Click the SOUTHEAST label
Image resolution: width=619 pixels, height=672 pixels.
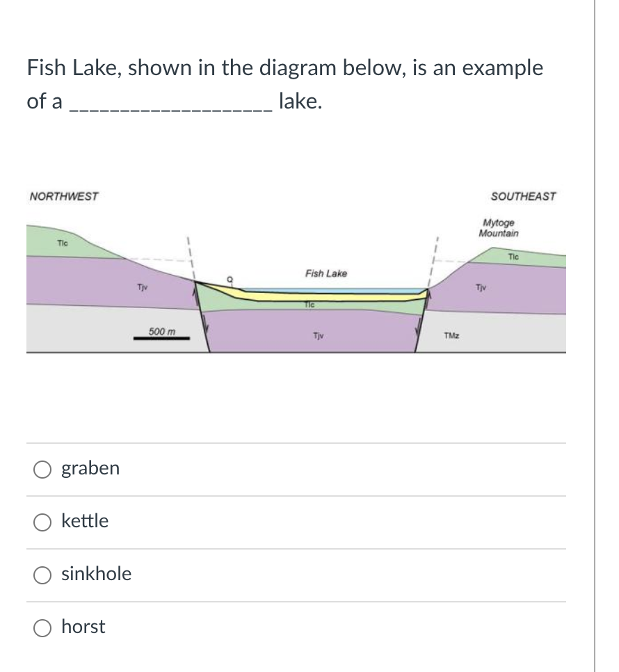(x=523, y=196)
